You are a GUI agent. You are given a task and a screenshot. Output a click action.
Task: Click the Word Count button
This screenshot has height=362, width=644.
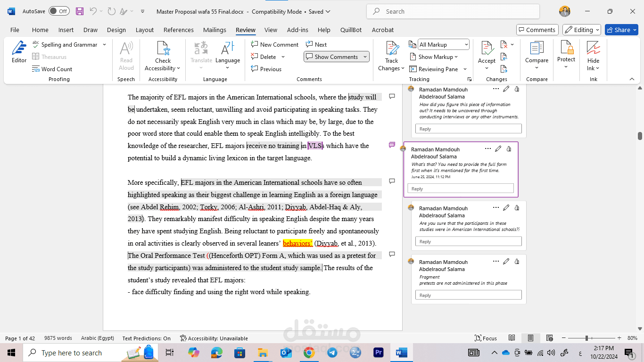pos(52,69)
